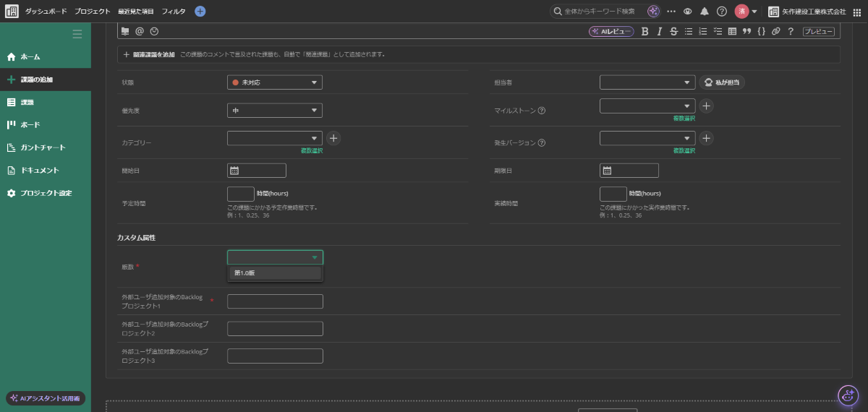Viewport: 868px width, 412px height.
Task: Click the 予定時間 hours input
Action: click(240, 194)
